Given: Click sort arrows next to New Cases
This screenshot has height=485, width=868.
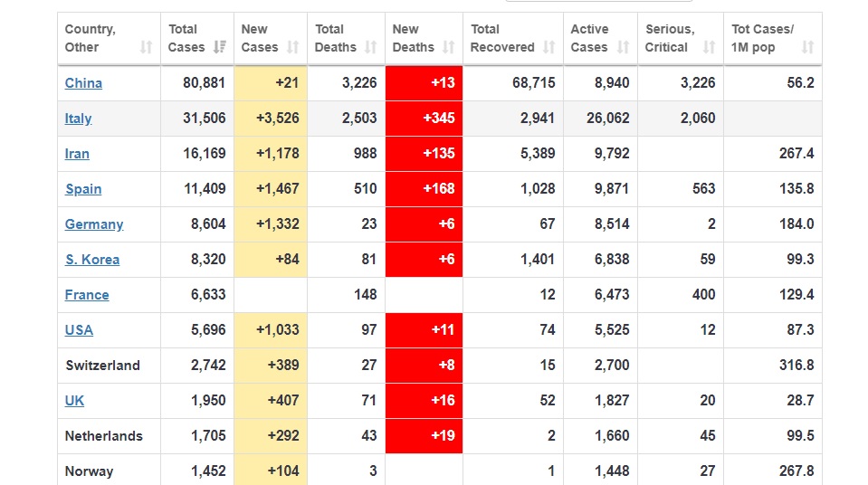Looking at the screenshot, I should coord(292,47).
